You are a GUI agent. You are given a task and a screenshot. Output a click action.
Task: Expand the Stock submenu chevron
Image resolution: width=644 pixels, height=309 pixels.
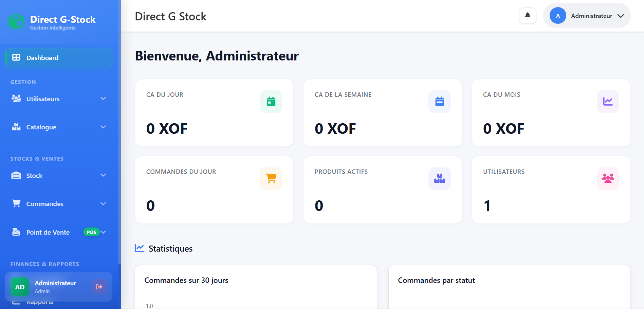coord(103,175)
